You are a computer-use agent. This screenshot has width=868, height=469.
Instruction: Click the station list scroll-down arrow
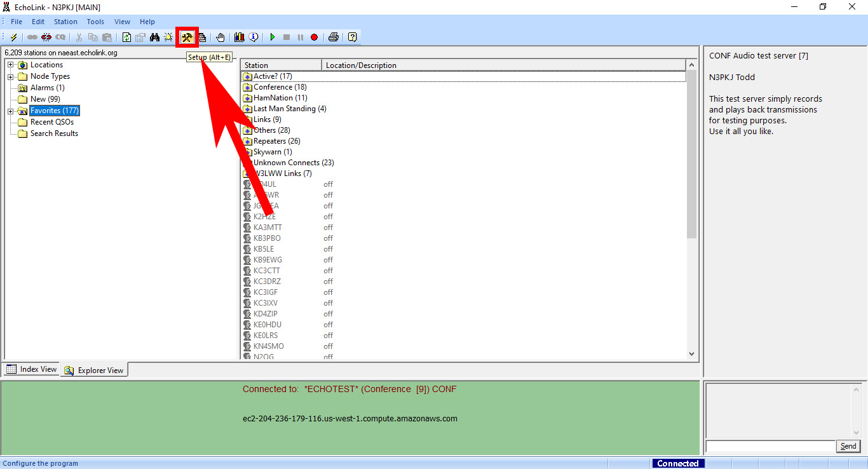pyautogui.click(x=692, y=354)
